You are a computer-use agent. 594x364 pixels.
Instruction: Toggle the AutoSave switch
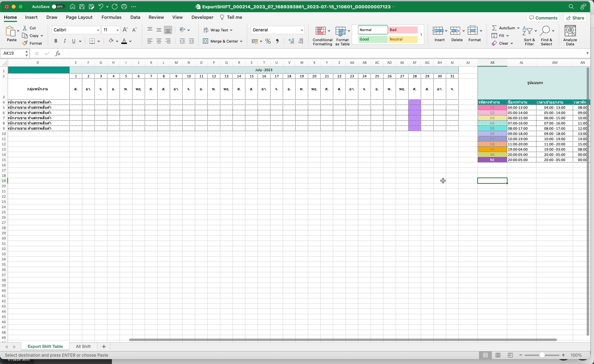[58, 7]
